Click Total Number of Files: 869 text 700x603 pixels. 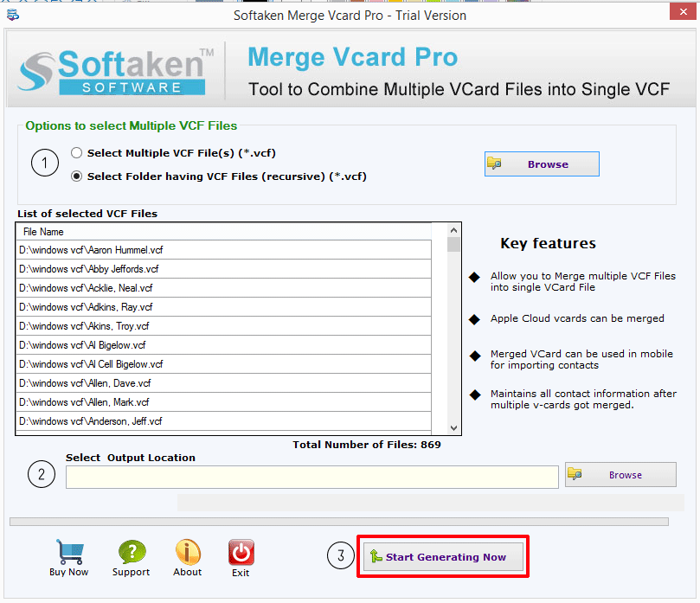point(367,445)
